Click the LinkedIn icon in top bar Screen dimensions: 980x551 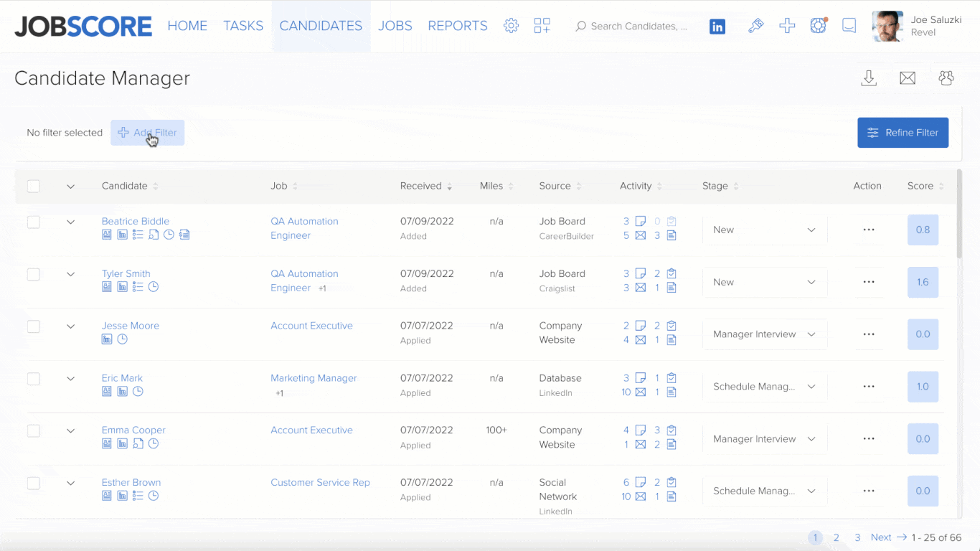[717, 27]
